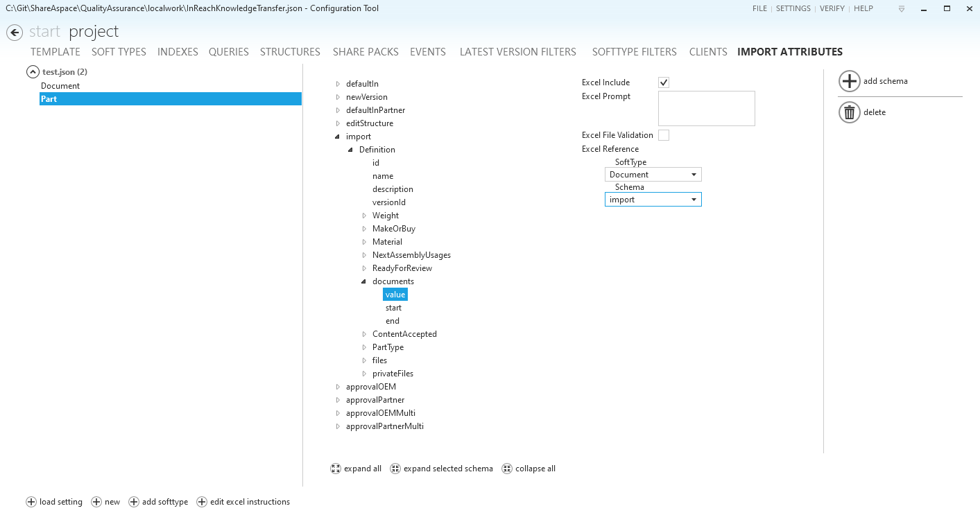Switch to the SOFT TYPES tab
This screenshot has width=980, height=524.
(119, 52)
